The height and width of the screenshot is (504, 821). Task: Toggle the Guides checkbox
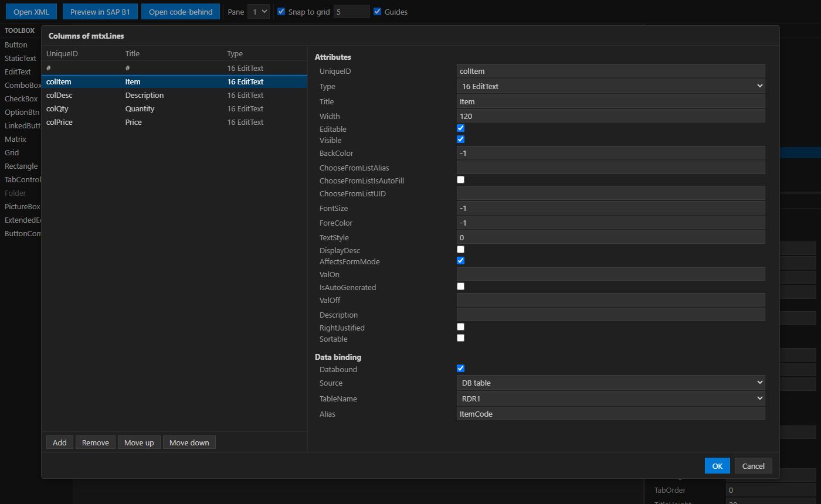(377, 11)
